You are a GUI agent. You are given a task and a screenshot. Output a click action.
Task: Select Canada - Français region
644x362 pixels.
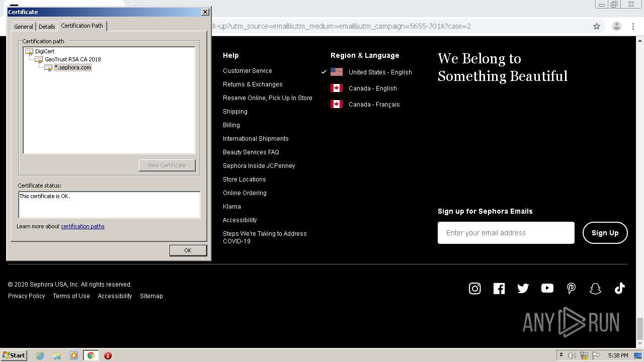point(374,104)
